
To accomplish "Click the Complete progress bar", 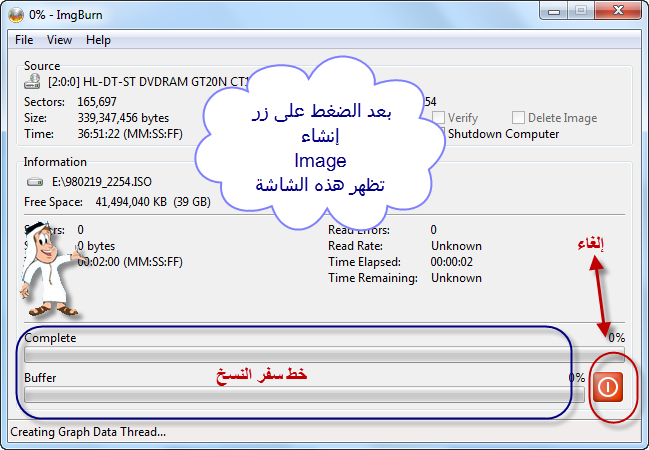I will 324,355.
